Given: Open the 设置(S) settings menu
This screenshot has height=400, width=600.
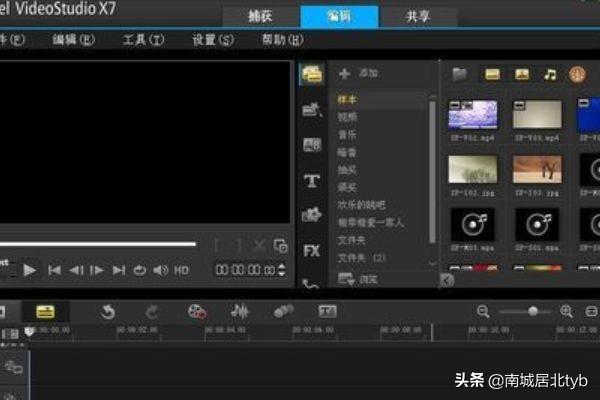Looking at the screenshot, I should [x=212, y=40].
